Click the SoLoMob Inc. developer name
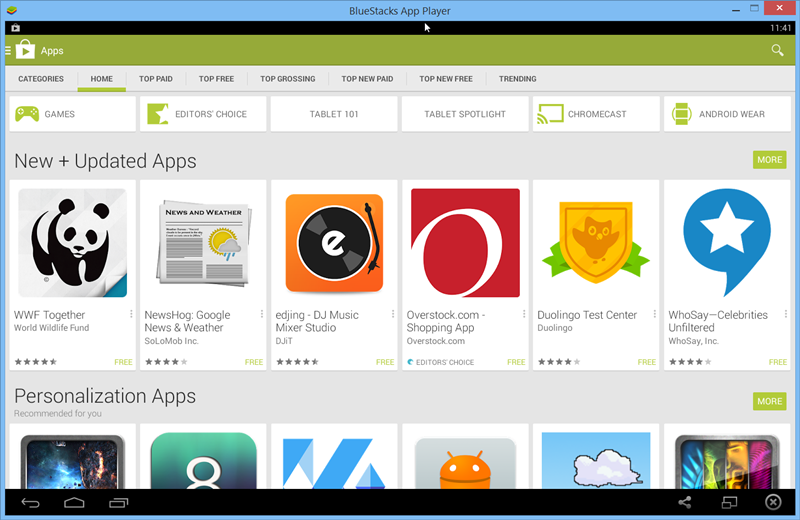Image resolution: width=800 pixels, height=520 pixels. [x=171, y=341]
